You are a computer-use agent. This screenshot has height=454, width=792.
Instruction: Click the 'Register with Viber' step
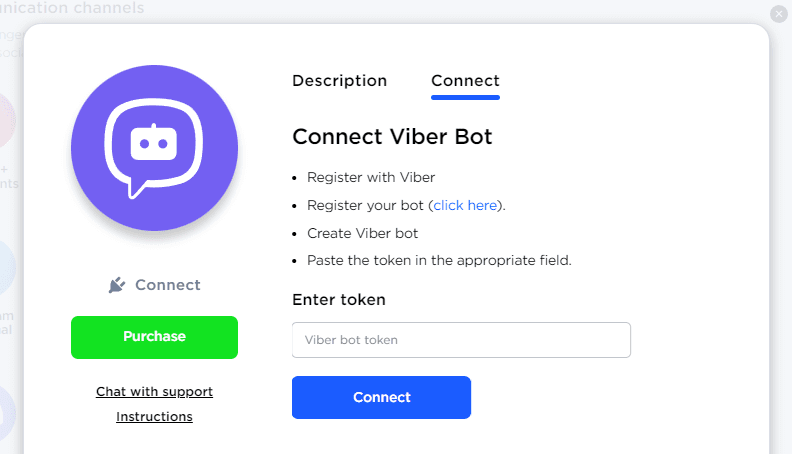(x=371, y=177)
